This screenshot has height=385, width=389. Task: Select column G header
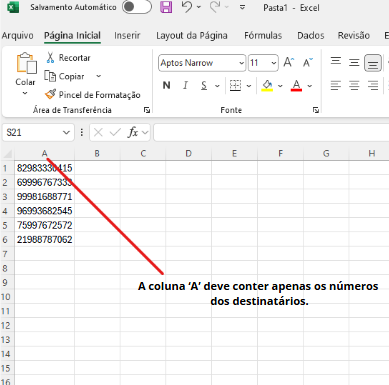326,153
